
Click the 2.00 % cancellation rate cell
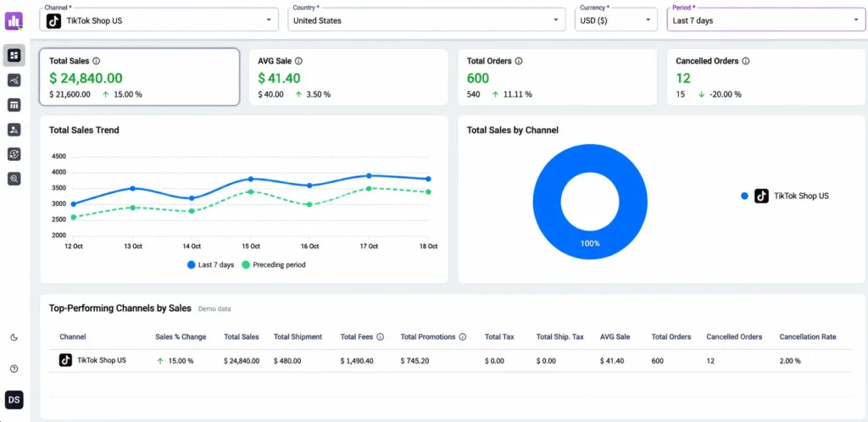pyautogui.click(x=790, y=361)
